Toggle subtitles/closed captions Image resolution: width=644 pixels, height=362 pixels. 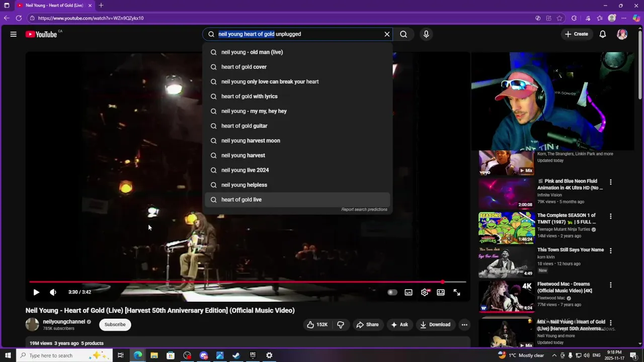(x=409, y=292)
